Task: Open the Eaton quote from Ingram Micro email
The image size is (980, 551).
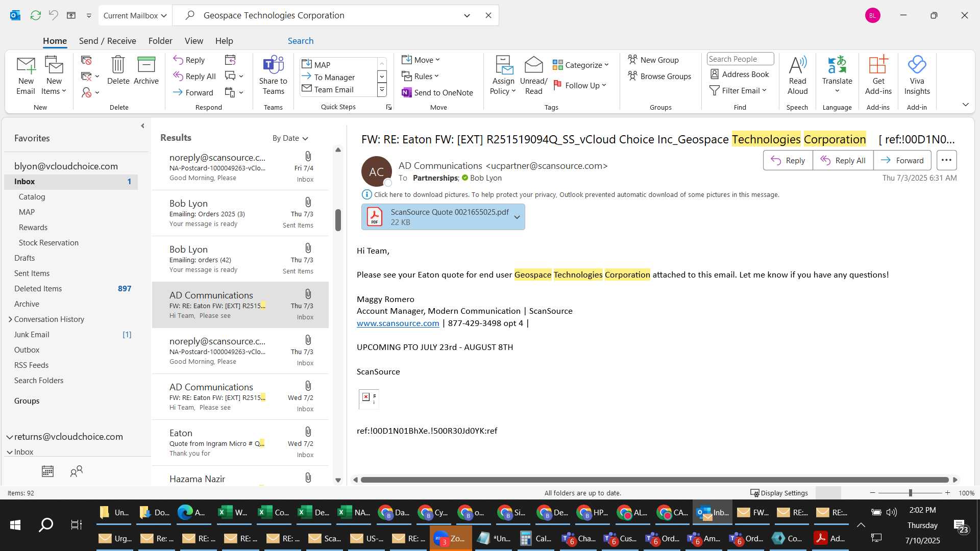Action: (240, 443)
